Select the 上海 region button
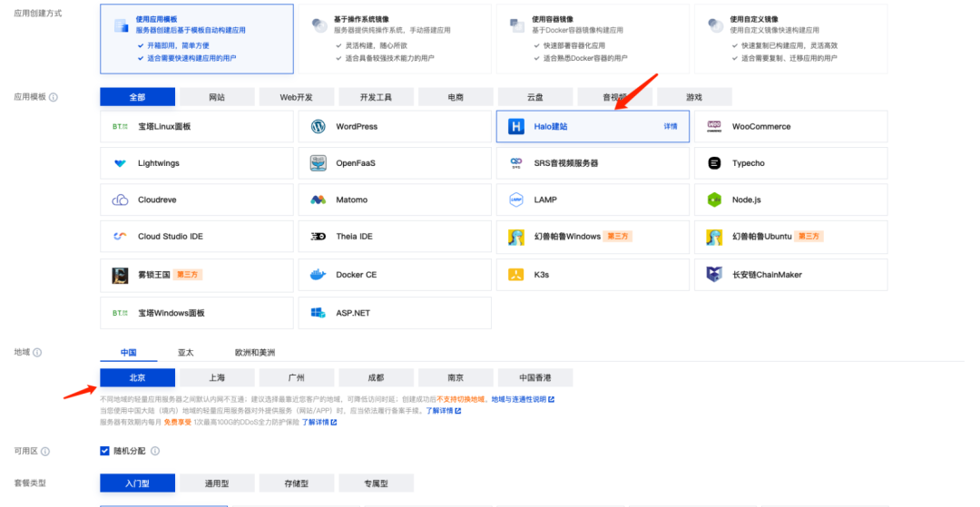 click(217, 377)
